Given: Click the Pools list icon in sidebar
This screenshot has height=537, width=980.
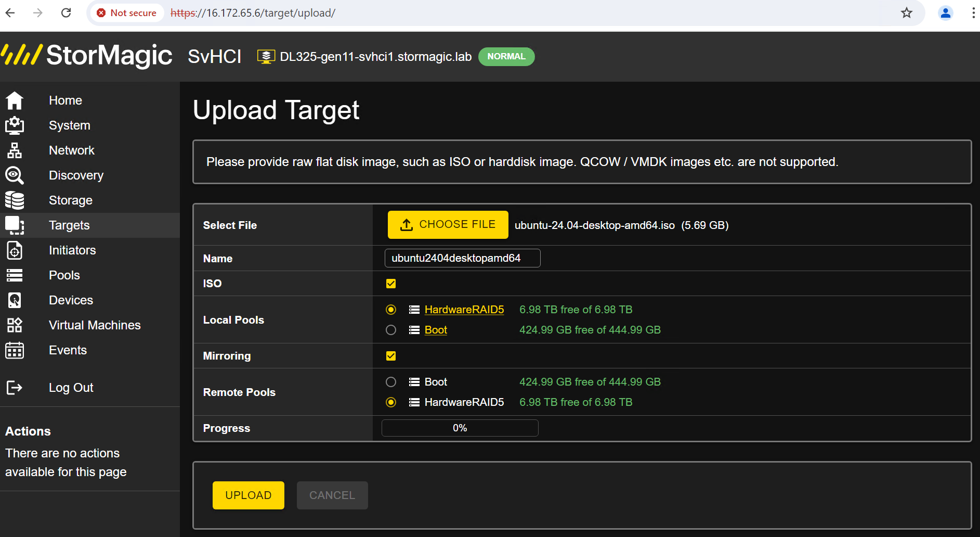Looking at the screenshot, I should [15, 275].
